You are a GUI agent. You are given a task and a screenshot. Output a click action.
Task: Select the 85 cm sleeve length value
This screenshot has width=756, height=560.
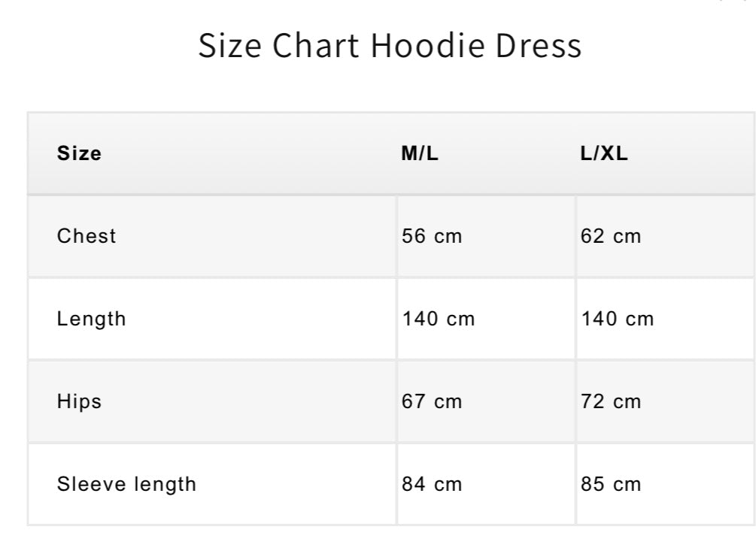(611, 484)
